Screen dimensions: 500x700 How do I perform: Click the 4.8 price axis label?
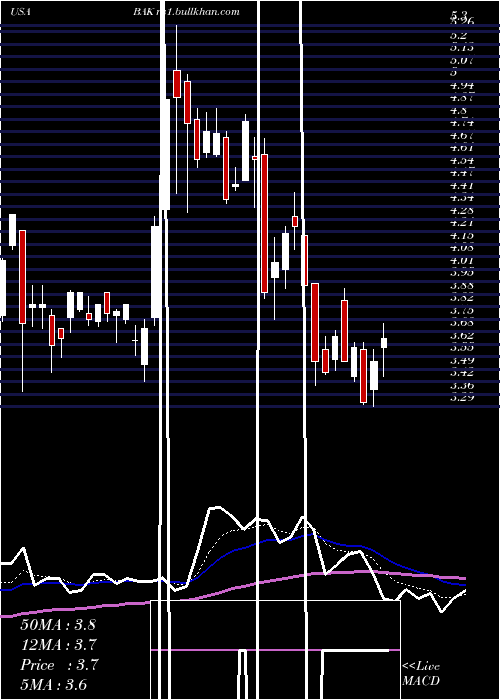click(459, 110)
